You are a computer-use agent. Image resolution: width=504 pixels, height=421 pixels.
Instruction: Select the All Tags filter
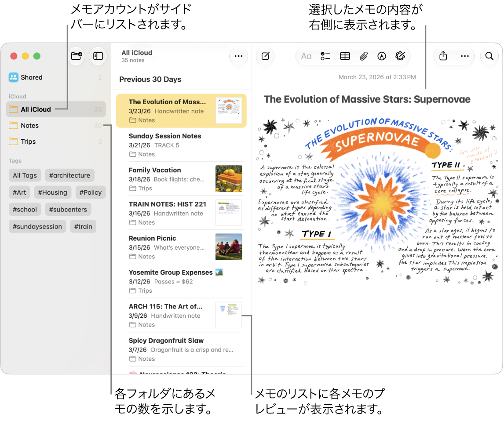click(25, 175)
